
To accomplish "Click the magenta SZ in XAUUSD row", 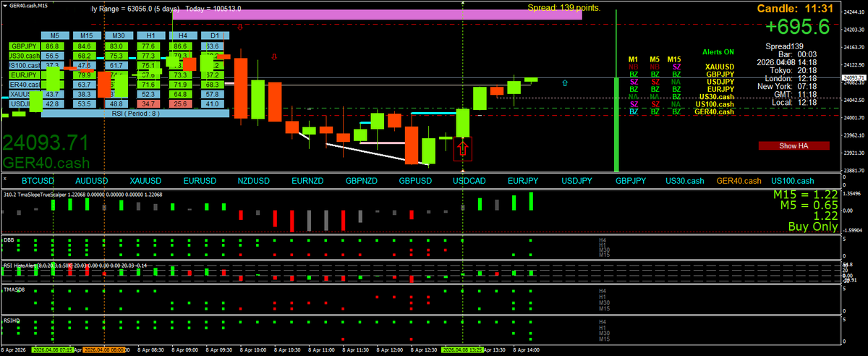I will click(677, 67).
